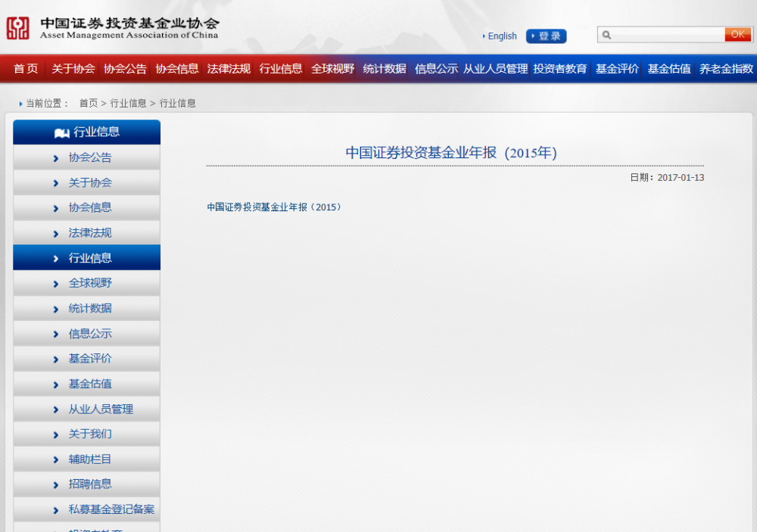This screenshot has height=532, width=757.
Task: Click the 行业信息 sidebar header title
Action: pos(97,132)
